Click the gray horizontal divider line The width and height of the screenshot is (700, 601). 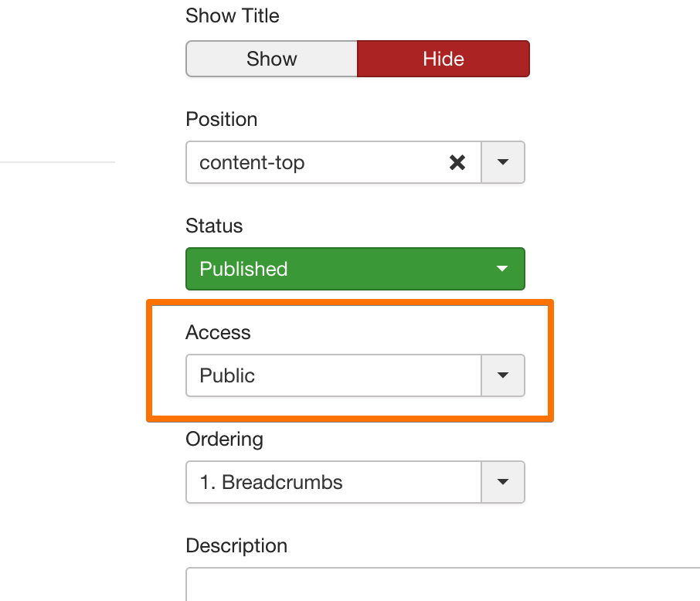click(x=57, y=162)
